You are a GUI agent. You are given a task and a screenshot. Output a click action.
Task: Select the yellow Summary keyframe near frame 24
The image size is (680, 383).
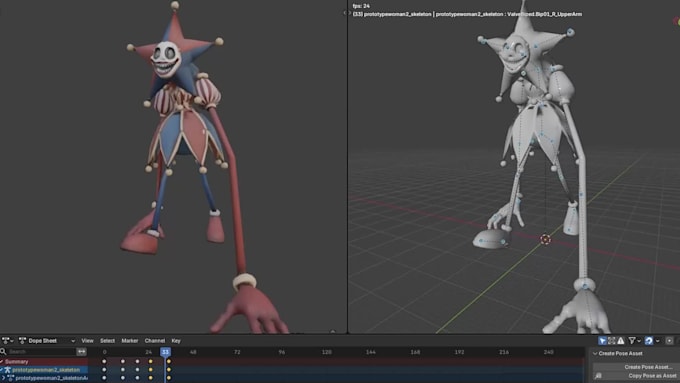pos(150,361)
